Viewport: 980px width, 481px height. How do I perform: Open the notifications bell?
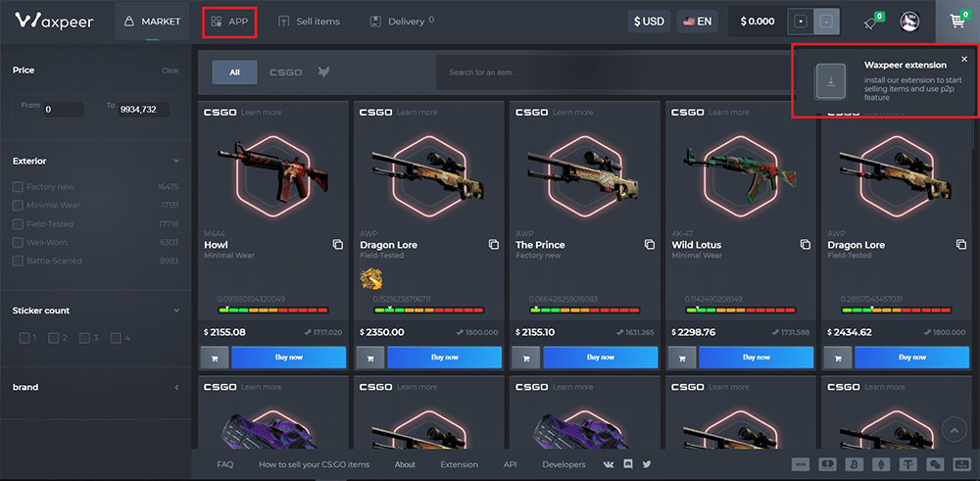[869, 22]
